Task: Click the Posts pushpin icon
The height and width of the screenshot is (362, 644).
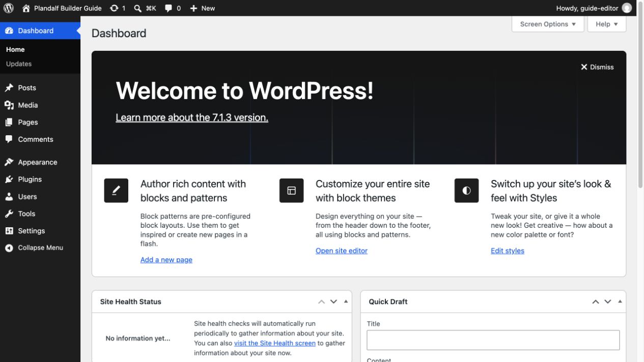Action: [9, 88]
